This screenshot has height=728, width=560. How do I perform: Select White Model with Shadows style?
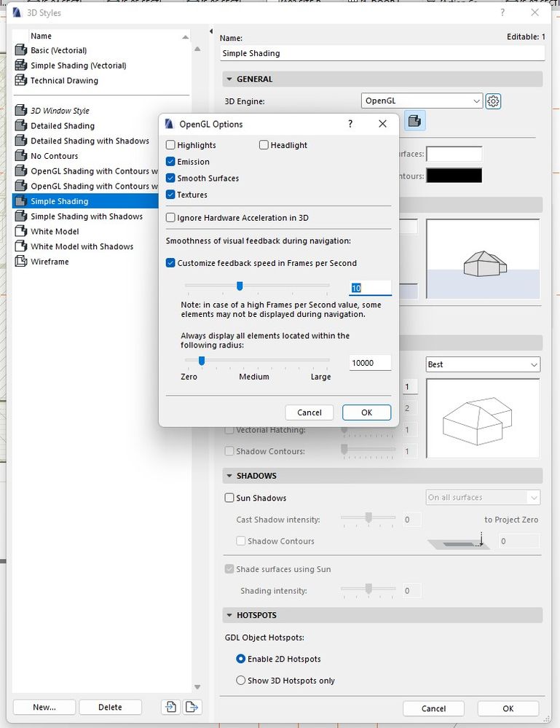(82, 246)
